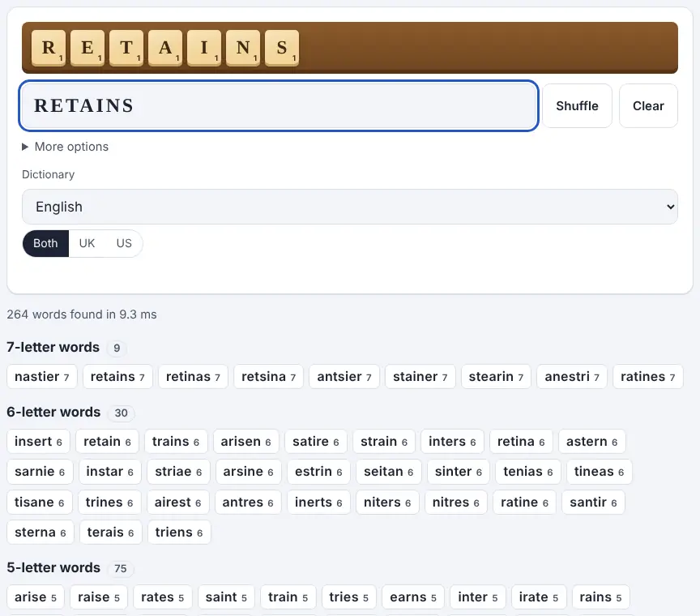
Task: Open the word arisen
Action: 246,442
